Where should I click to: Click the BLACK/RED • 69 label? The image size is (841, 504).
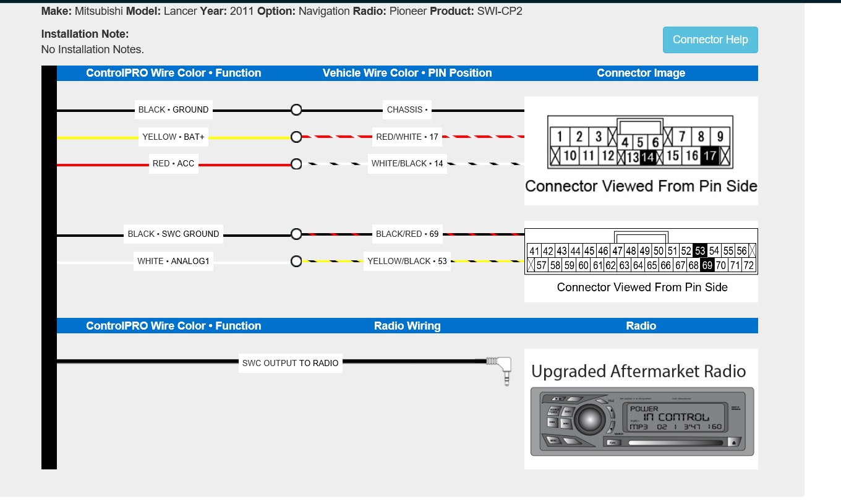coord(407,234)
